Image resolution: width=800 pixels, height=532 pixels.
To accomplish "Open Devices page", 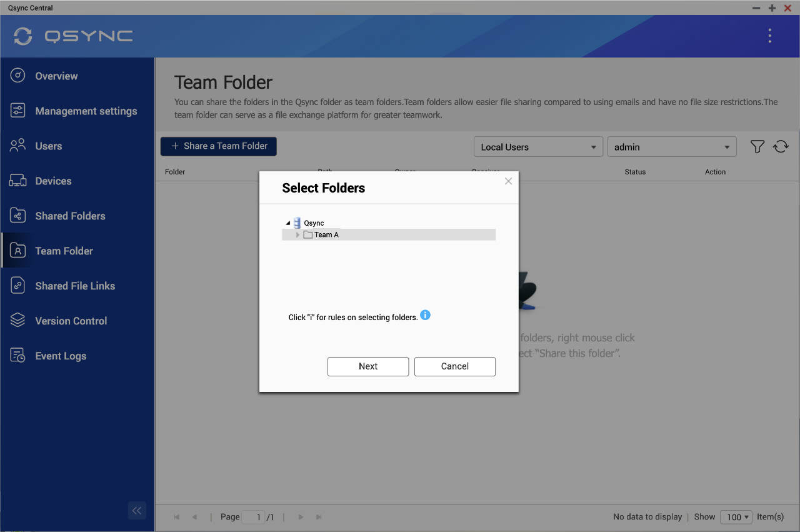I will [53, 181].
